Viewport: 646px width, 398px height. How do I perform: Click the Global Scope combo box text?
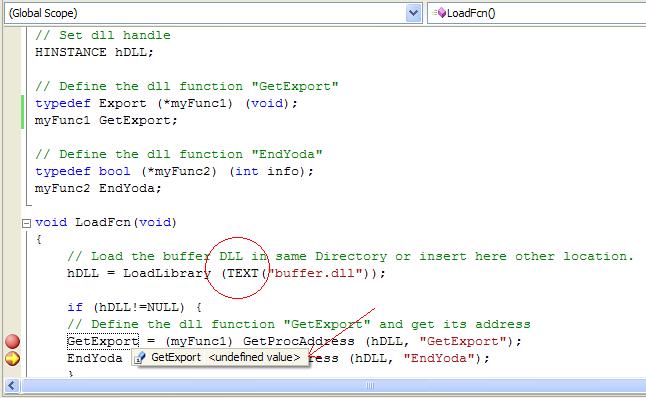pyautogui.click(x=43, y=13)
